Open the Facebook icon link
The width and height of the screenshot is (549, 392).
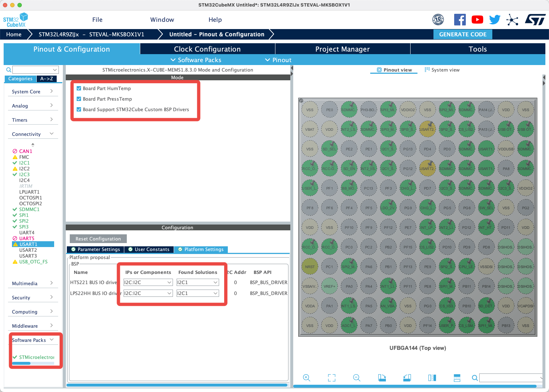[x=460, y=20]
